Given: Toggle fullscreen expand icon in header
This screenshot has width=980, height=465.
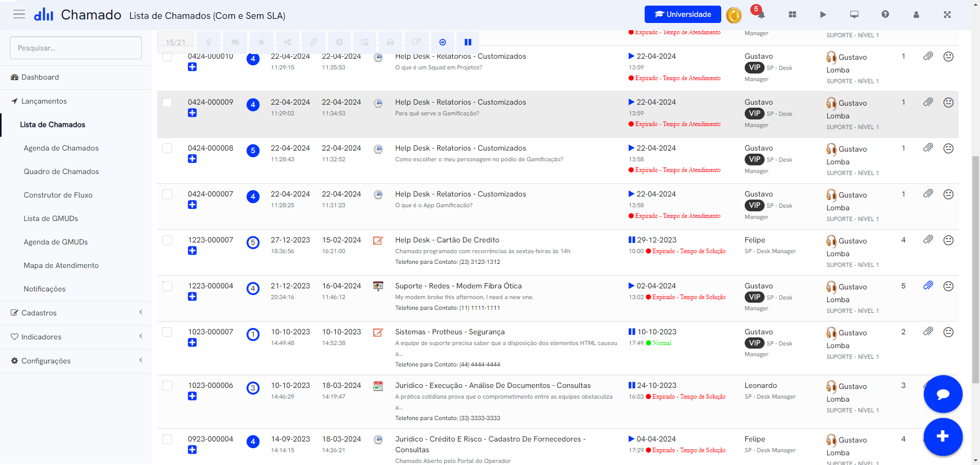Looking at the screenshot, I should click(x=947, y=15).
